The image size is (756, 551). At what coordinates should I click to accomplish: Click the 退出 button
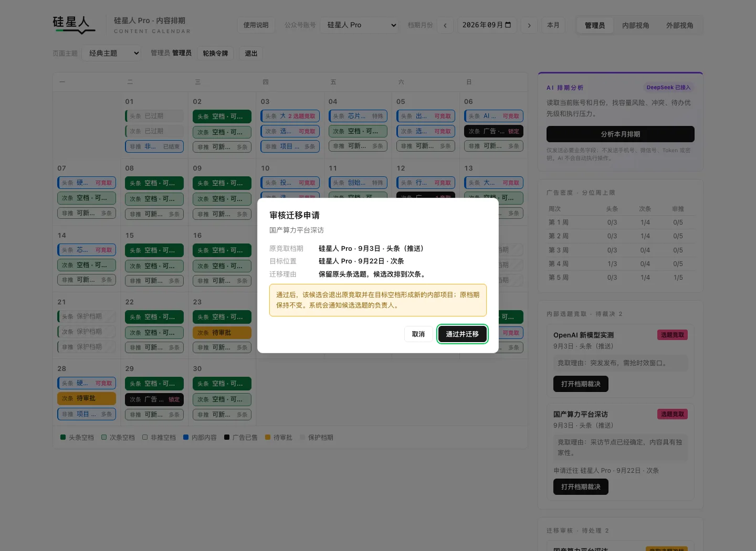point(251,53)
